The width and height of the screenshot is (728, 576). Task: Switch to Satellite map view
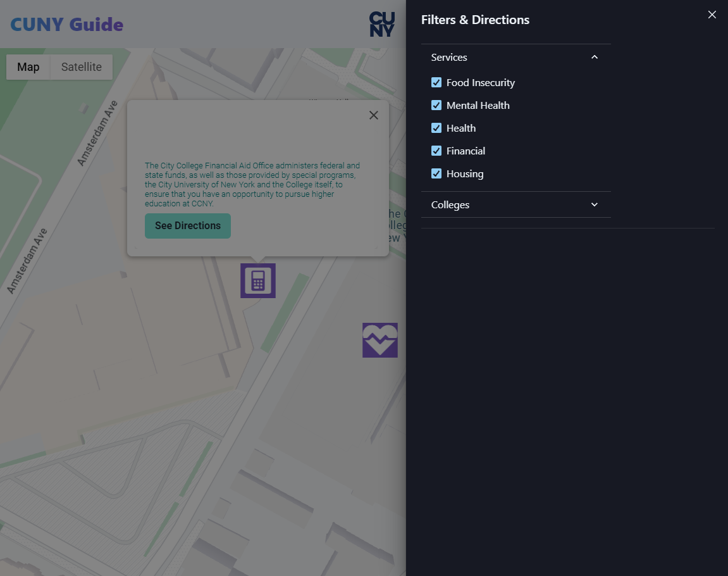(x=81, y=67)
